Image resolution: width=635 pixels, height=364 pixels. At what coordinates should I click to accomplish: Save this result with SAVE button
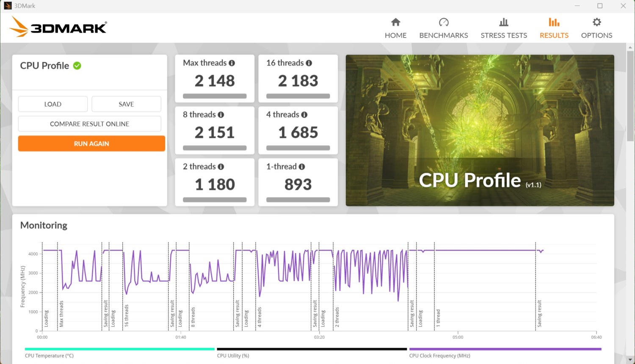(x=126, y=104)
